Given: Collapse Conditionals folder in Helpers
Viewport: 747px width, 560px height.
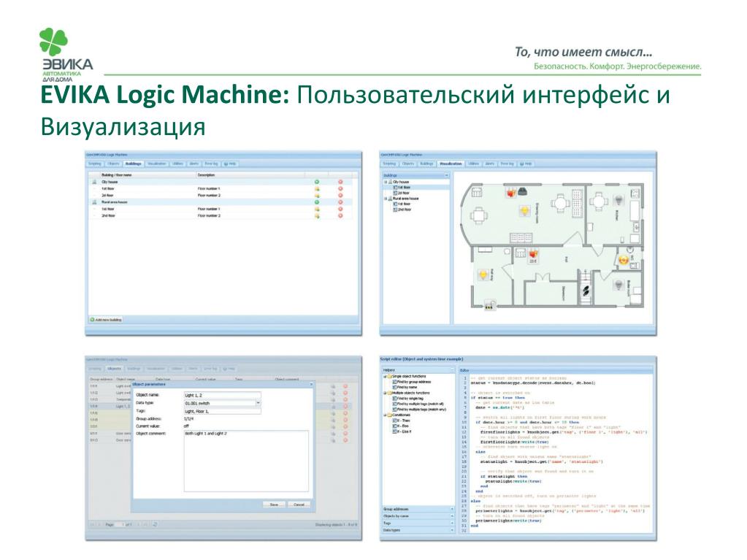Looking at the screenshot, I should 385,415.
